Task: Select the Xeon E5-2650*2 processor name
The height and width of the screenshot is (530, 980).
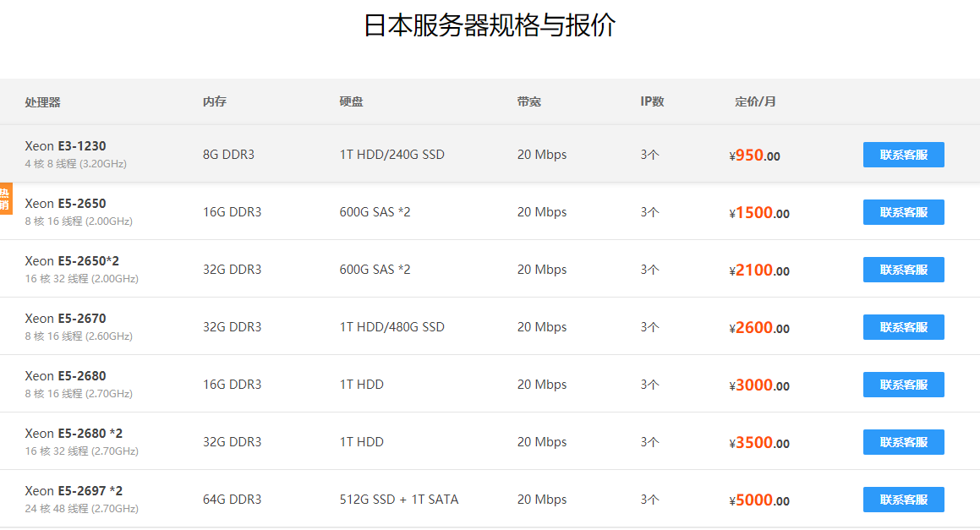Action: click(x=72, y=260)
